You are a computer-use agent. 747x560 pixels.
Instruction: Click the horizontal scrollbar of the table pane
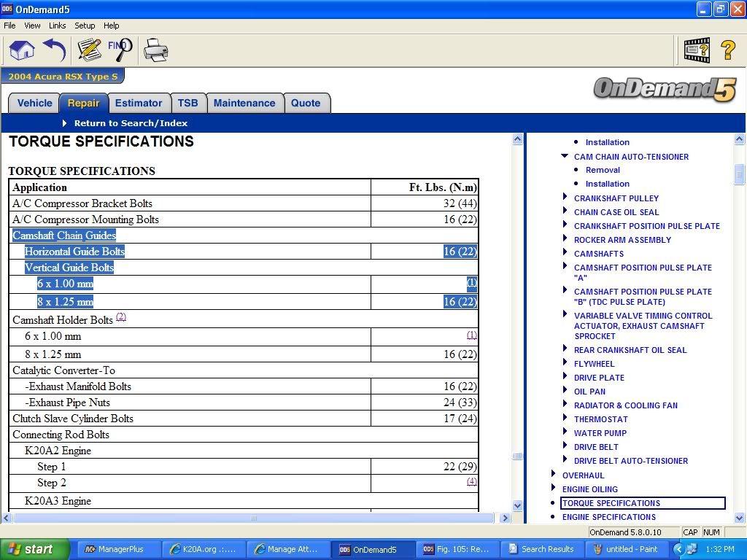click(x=254, y=518)
